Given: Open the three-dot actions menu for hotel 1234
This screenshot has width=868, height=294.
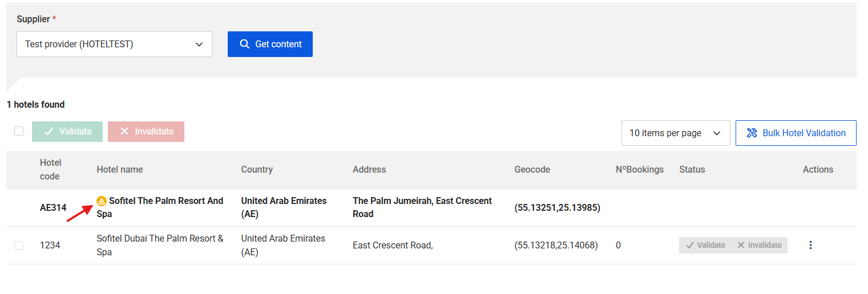Looking at the screenshot, I should click(x=810, y=245).
